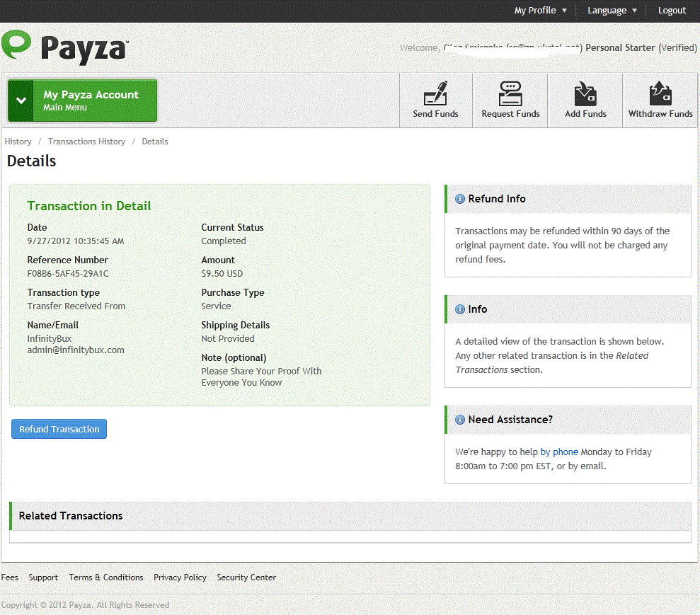Select the Details breadcrumb
This screenshot has height=615, width=700.
(x=155, y=142)
